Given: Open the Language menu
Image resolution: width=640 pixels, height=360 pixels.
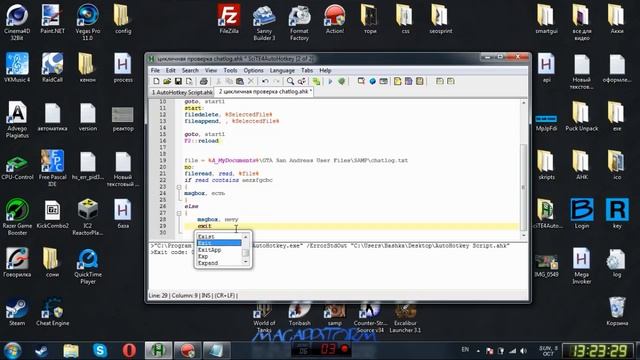Looking at the screenshot, I should (x=282, y=71).
